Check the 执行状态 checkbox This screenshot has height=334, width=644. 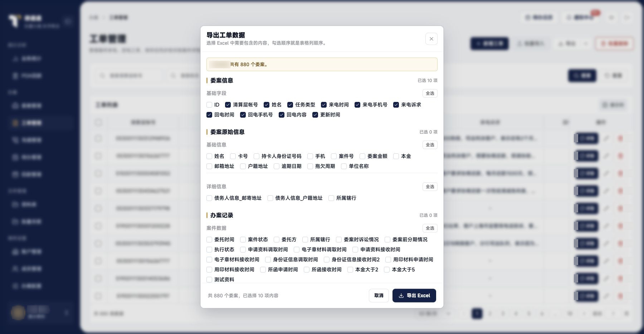209,250
